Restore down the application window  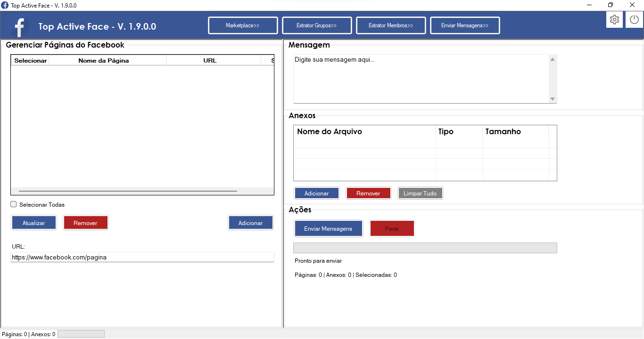[x=611, y=5]
